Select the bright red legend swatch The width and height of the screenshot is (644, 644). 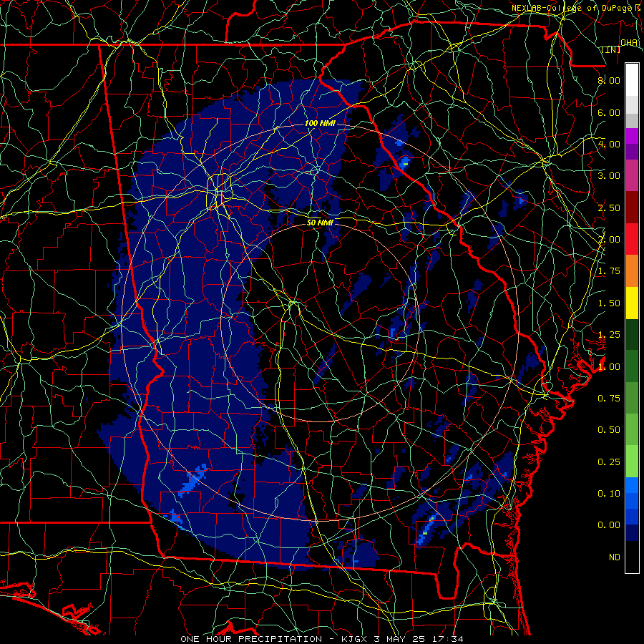coord(632,239)
